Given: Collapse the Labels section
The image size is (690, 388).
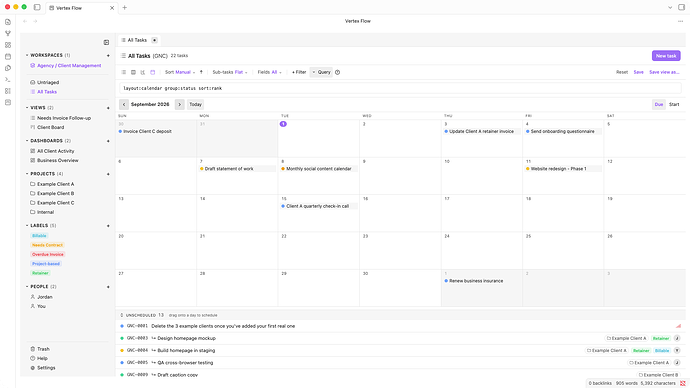Looking at the screenshot, I should pos(27,226).
